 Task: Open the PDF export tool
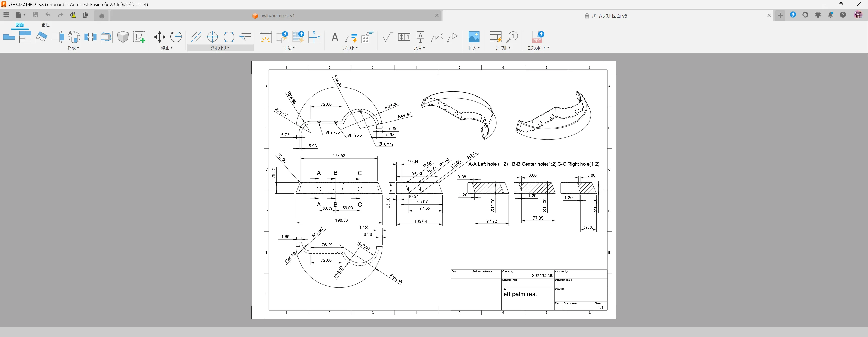point(537,37)
